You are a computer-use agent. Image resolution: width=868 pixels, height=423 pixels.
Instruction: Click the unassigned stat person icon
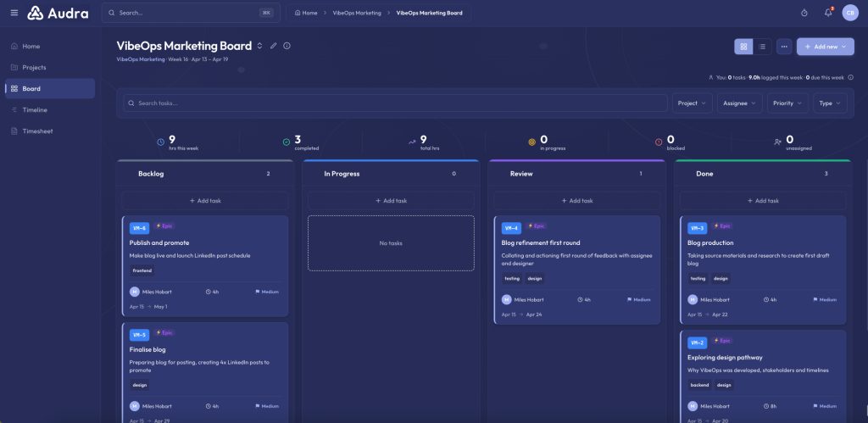(x=778, y=142)
